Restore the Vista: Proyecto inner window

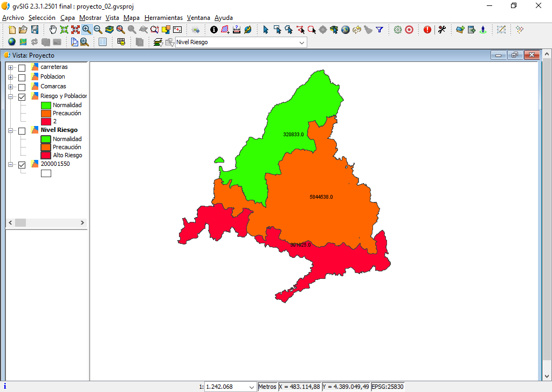[515, 55]
